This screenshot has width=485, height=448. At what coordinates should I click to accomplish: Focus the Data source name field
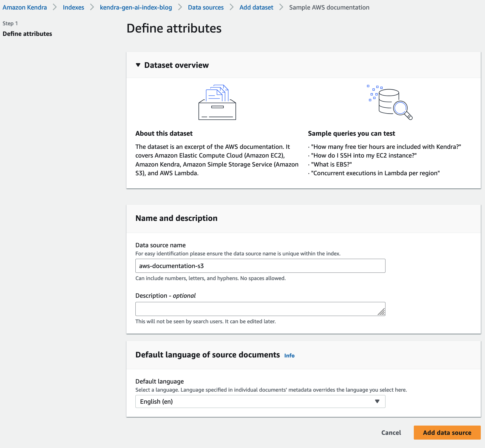click(x=260, y=266)
